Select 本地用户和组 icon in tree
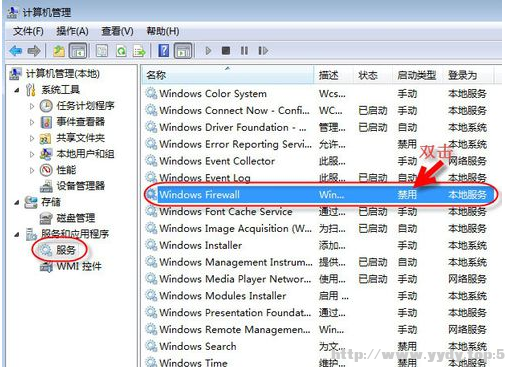 46,154
